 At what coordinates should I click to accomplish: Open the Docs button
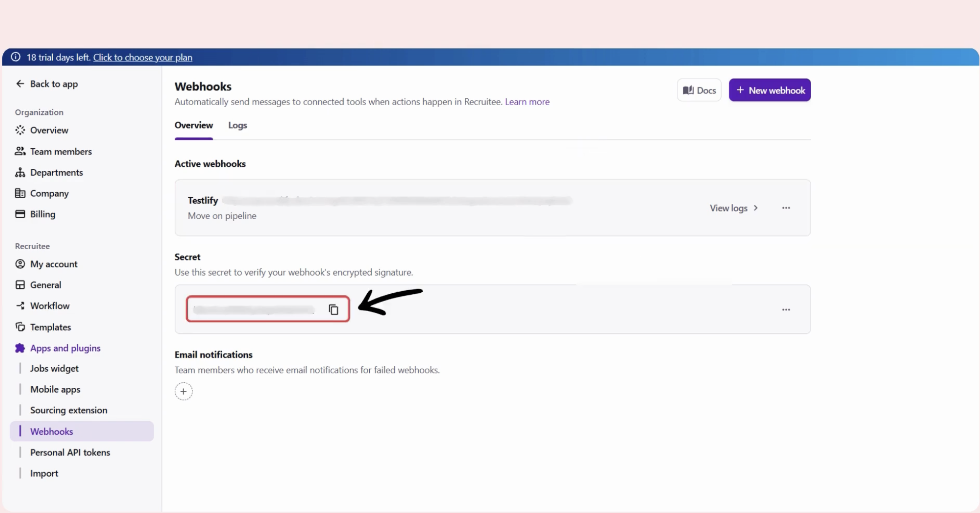[699, 90]
